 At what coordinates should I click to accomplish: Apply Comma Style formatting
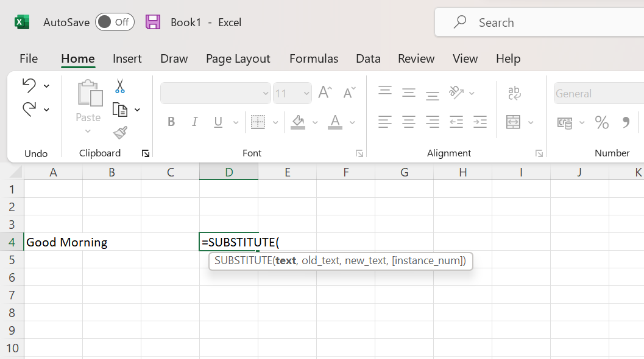tap(626, 122)
